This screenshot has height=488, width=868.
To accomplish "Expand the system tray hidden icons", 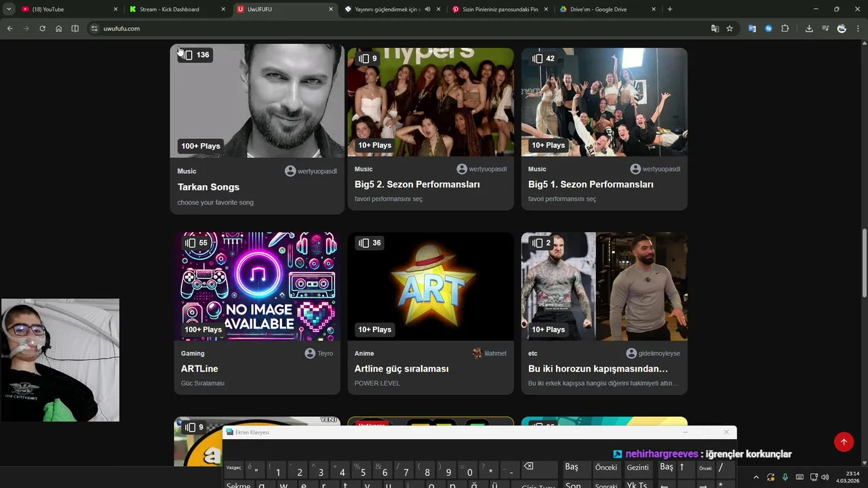I will point(757,478).
